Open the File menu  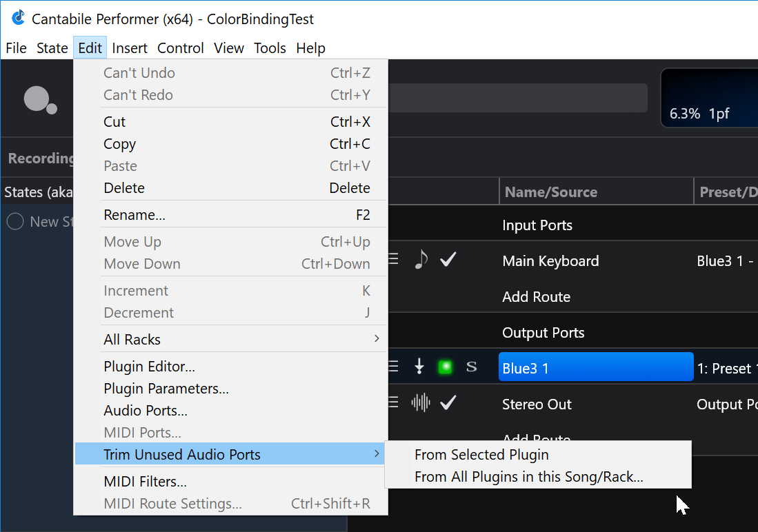(17, 48)
